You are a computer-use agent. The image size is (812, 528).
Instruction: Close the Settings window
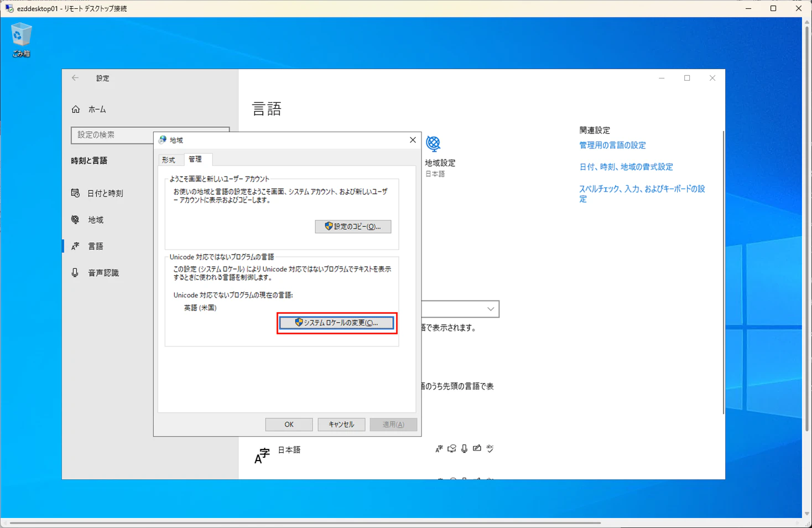click(712, 78)
